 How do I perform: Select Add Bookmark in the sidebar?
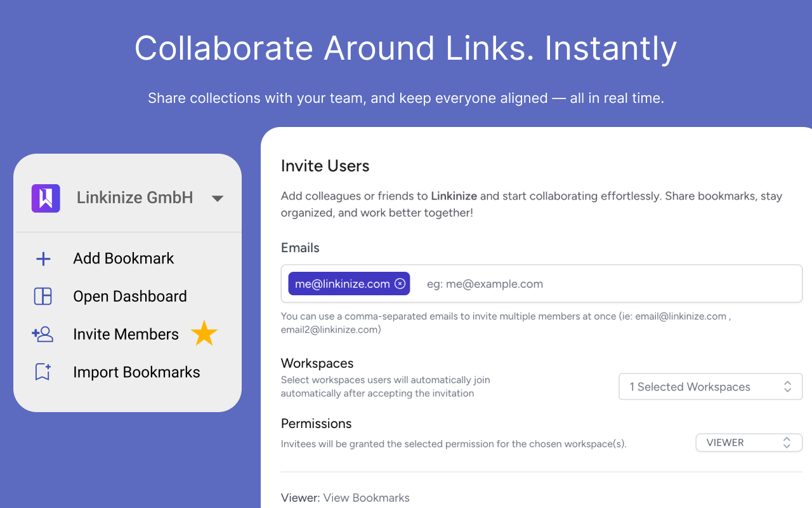(123, 258)
